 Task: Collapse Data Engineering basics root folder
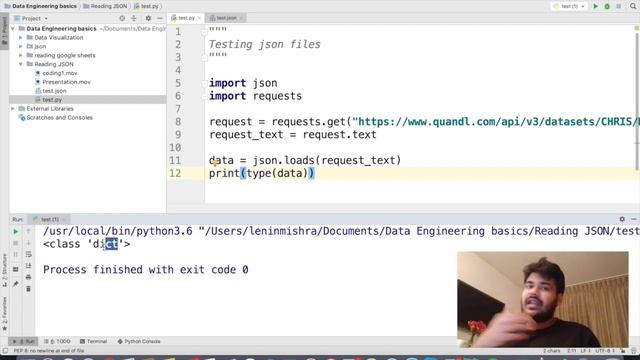coord(13,29)
